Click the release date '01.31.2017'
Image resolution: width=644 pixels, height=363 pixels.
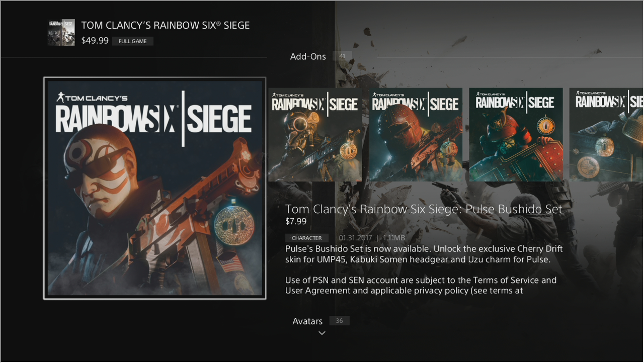click(356, 238)
